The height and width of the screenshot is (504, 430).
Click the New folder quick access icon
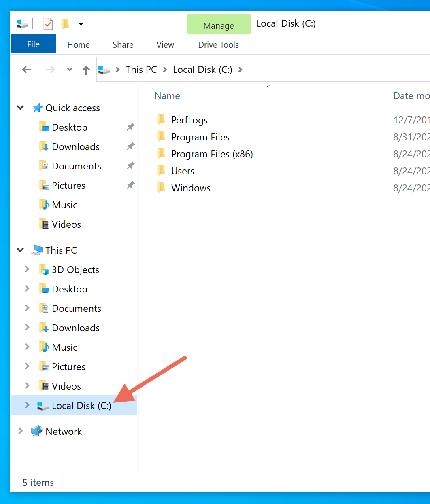[x=65, y=24]
